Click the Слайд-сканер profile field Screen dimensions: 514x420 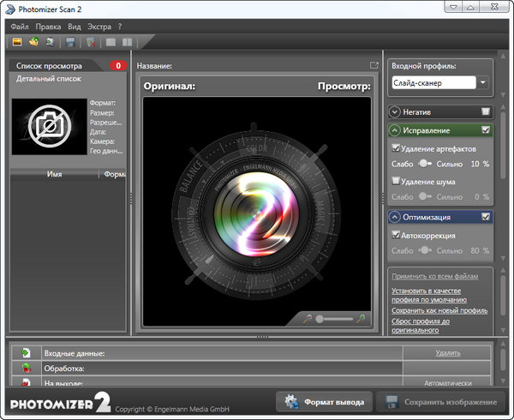pos(433,82)
